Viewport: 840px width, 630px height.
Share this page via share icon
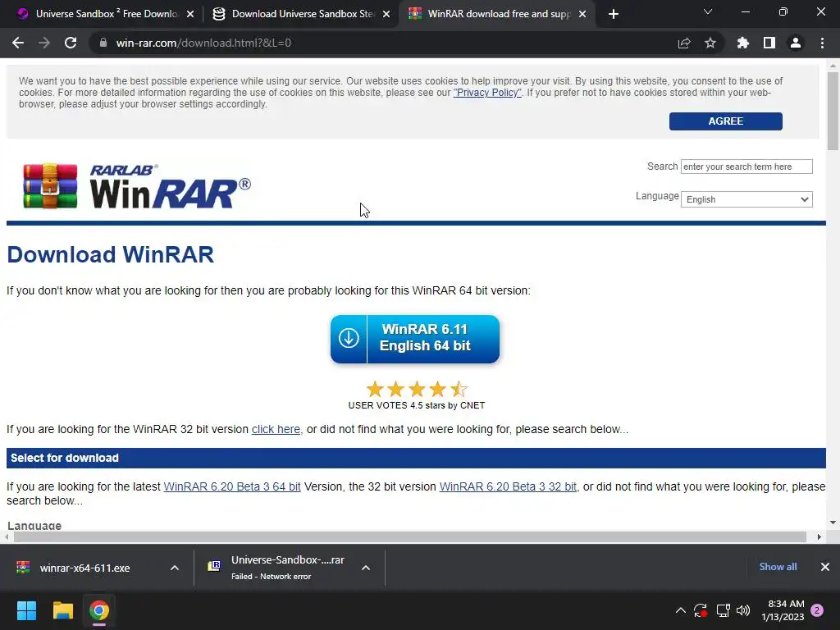click(x=684, y=43)
